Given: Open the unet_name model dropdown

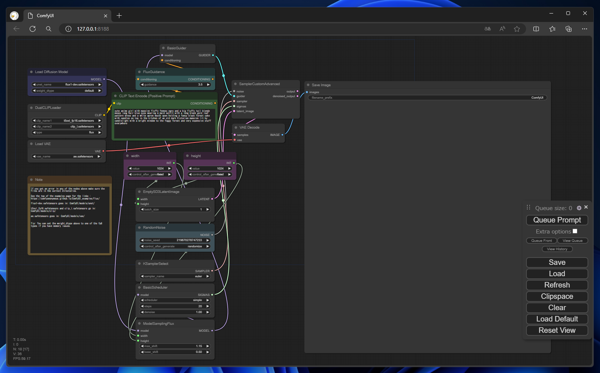Looking at the screenshot, I should (67, 85).
